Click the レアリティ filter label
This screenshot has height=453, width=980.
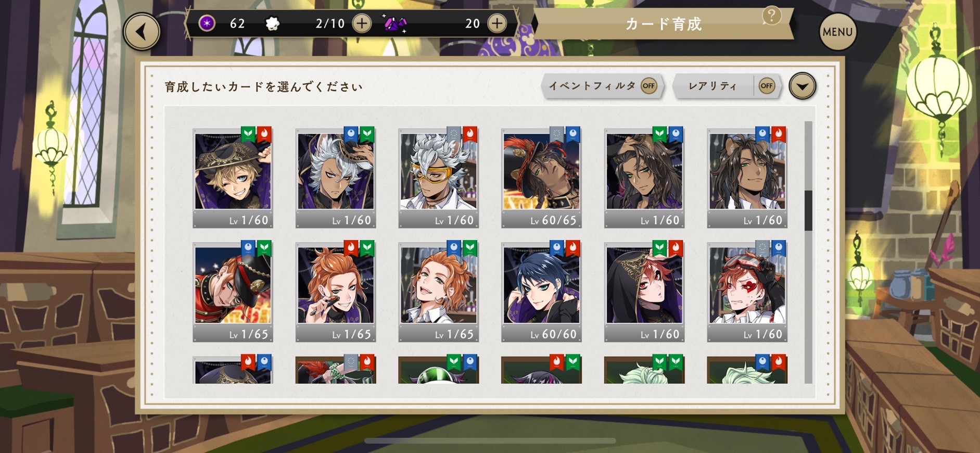712,86
